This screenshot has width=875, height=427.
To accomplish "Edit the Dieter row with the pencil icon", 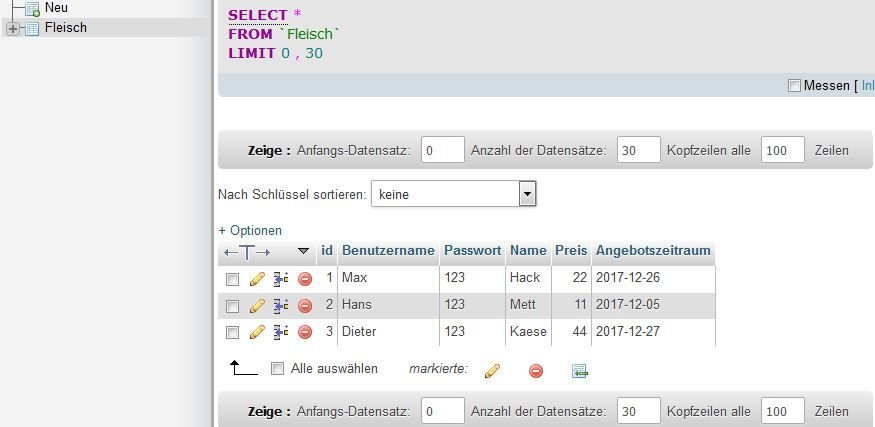I will coord(257,332).
